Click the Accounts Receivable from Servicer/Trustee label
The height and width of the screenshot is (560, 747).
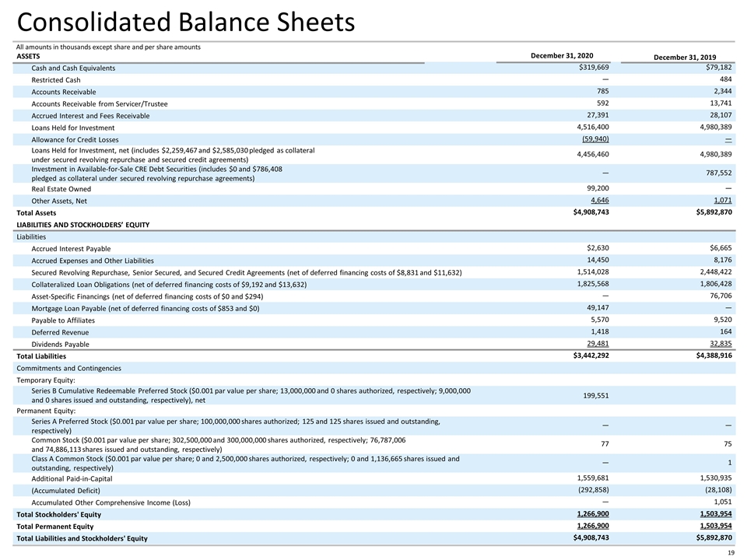(100, 103)
